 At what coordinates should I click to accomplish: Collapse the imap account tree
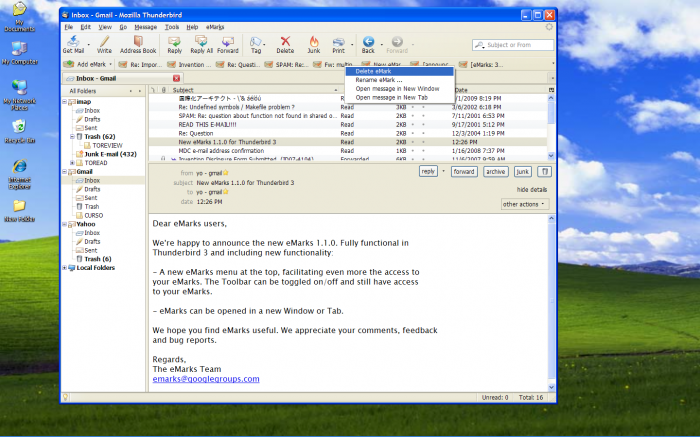[x=65, y=102]
